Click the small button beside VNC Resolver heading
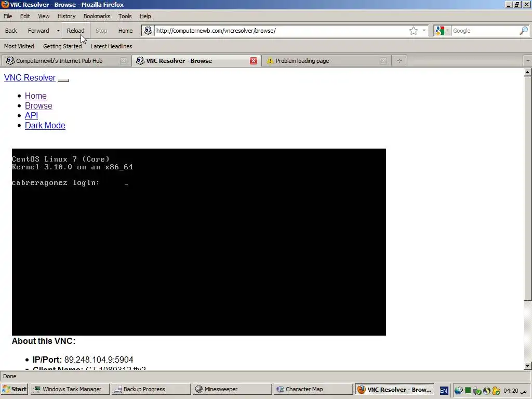This screenshot has width=532, height=399. 63,81
